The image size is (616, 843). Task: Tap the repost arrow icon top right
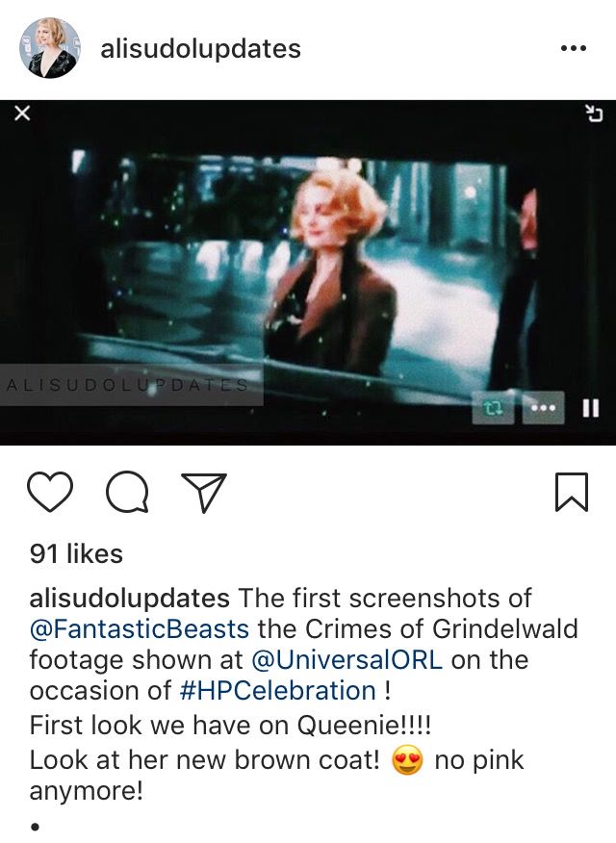(594, 114)
